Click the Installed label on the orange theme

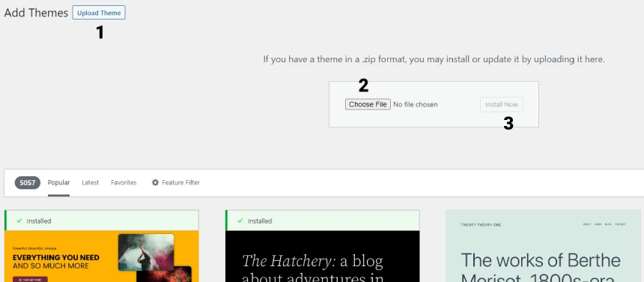(39, 220)
